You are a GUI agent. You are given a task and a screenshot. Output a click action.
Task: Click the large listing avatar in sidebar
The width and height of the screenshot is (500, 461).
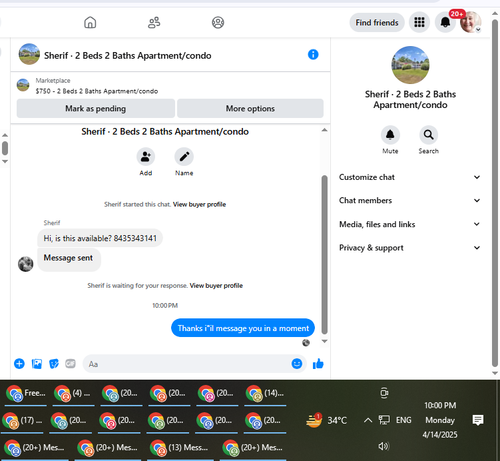coord(410,65)
